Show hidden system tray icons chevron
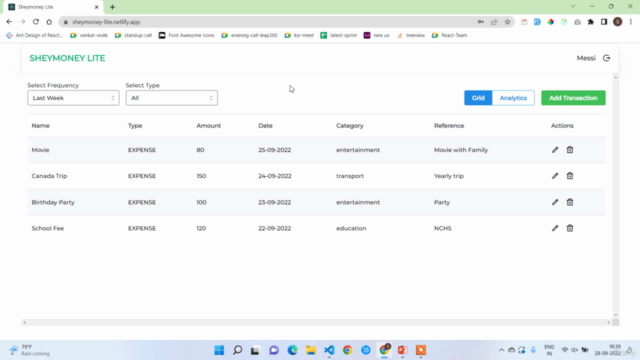The image size is (640, 360). (501, 350)
